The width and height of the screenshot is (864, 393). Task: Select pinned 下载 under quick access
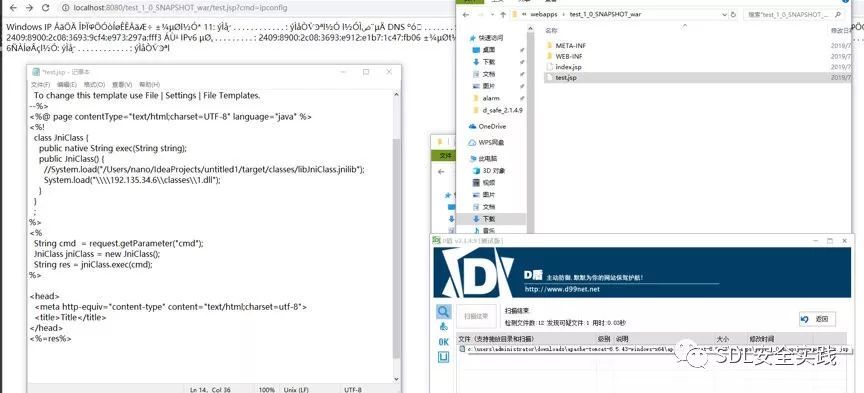click(489, 62)
